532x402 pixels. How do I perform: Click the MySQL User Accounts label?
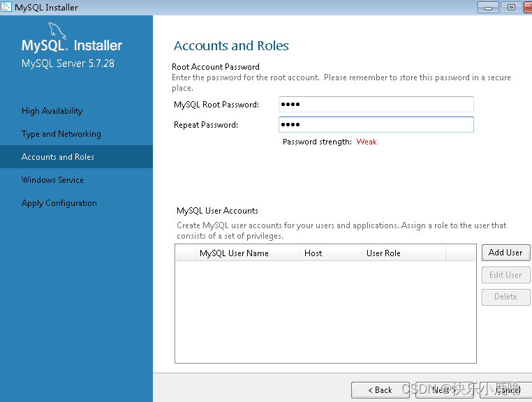click(x=217, y=211)
